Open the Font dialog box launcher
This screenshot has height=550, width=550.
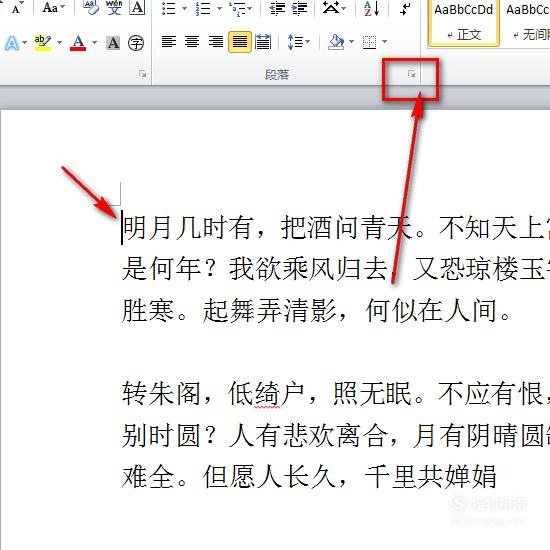coord(142,74)
